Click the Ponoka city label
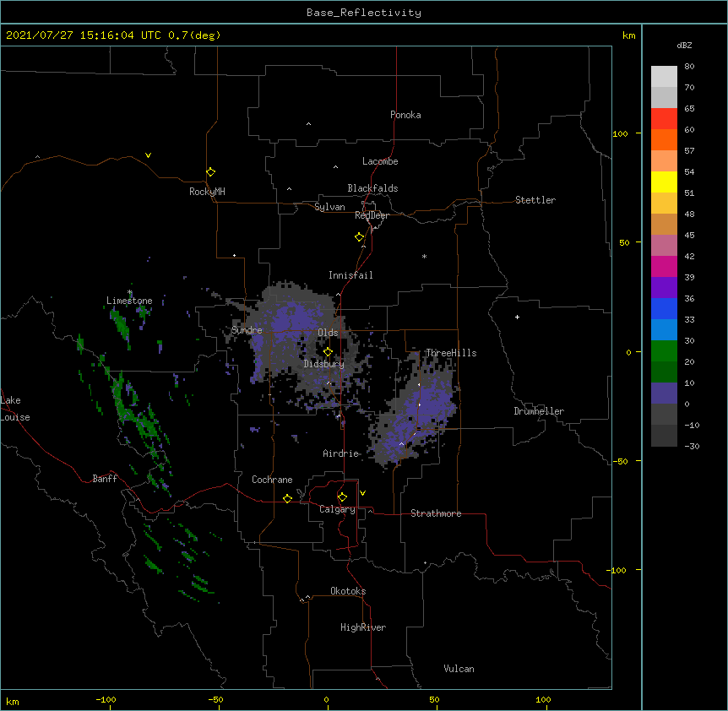728x711 pixels. pos(405,115)
